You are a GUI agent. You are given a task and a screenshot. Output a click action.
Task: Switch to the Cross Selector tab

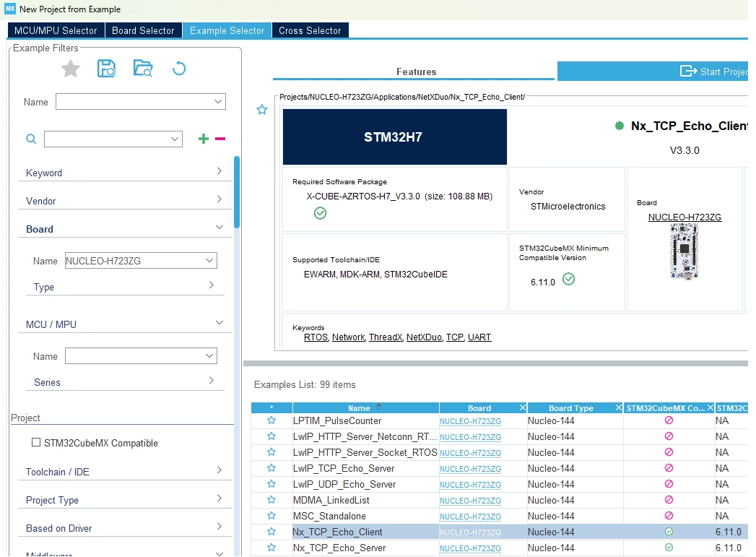click(310, 30)
